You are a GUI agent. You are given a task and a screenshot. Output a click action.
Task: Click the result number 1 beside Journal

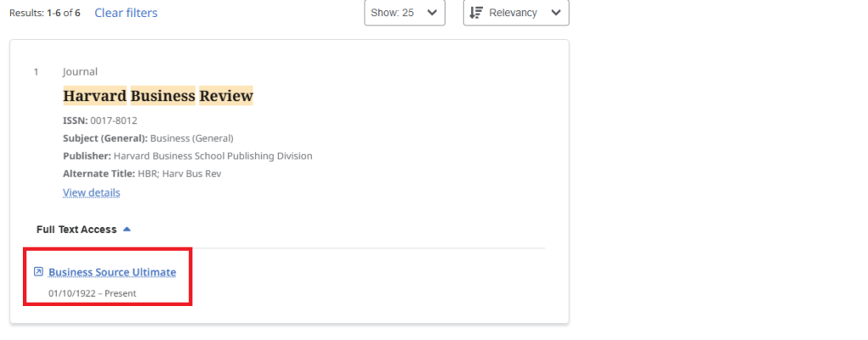[x=36, y=72]
